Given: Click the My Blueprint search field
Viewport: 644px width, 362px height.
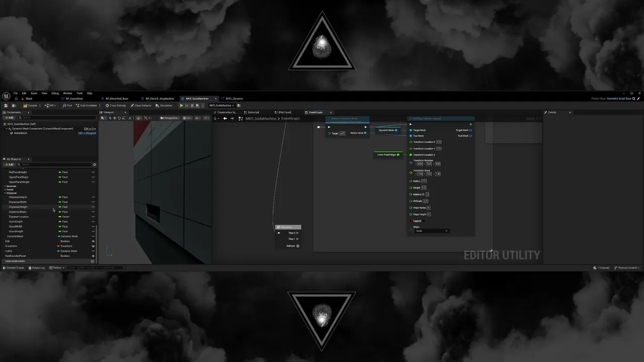Looking at the screenshot, I should 54,164.
